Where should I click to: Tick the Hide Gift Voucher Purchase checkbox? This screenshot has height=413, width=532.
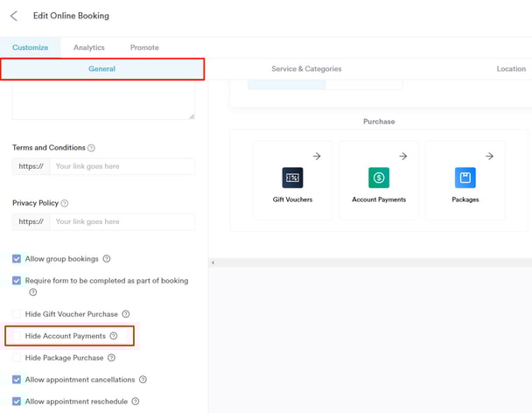point(17,314)
